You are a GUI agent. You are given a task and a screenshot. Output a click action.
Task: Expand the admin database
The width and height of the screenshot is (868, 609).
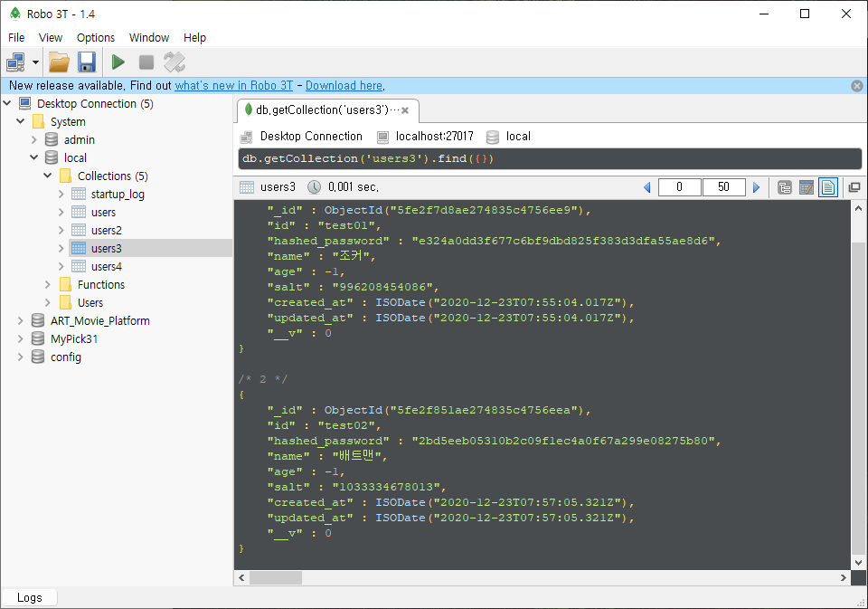coord(34,139)
